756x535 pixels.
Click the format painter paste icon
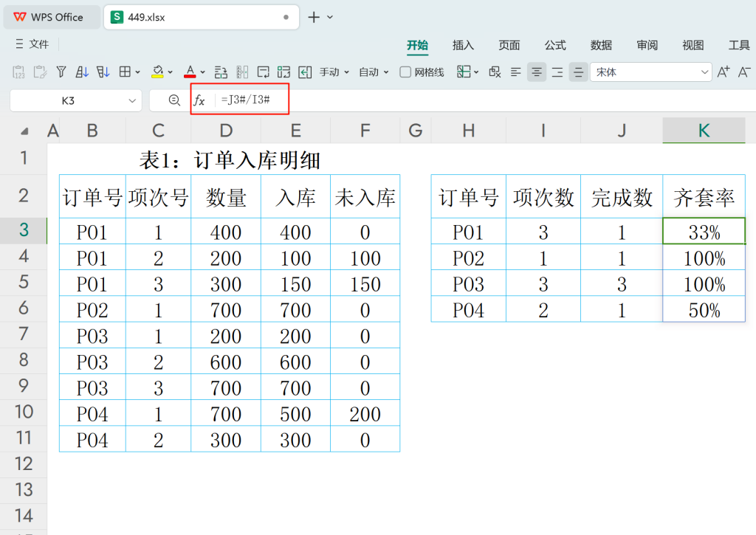click(x=40, y=72)
